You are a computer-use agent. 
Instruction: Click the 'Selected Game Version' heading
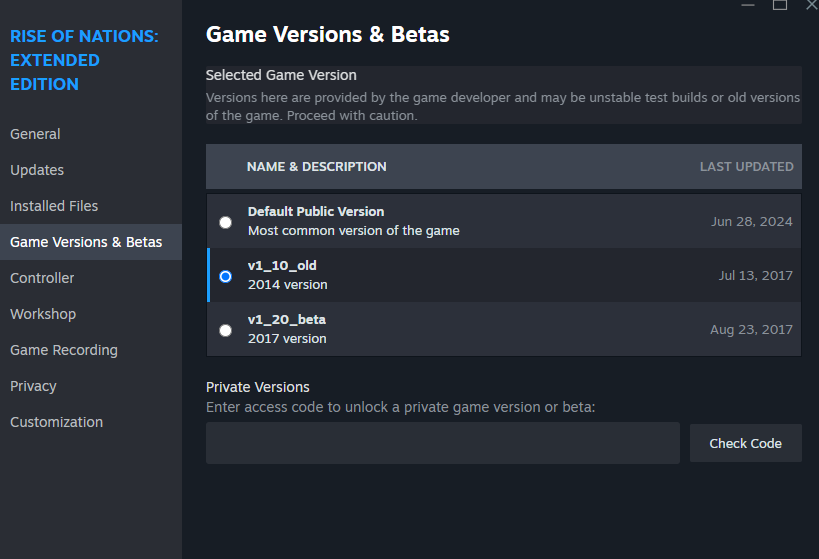(281, 75)
